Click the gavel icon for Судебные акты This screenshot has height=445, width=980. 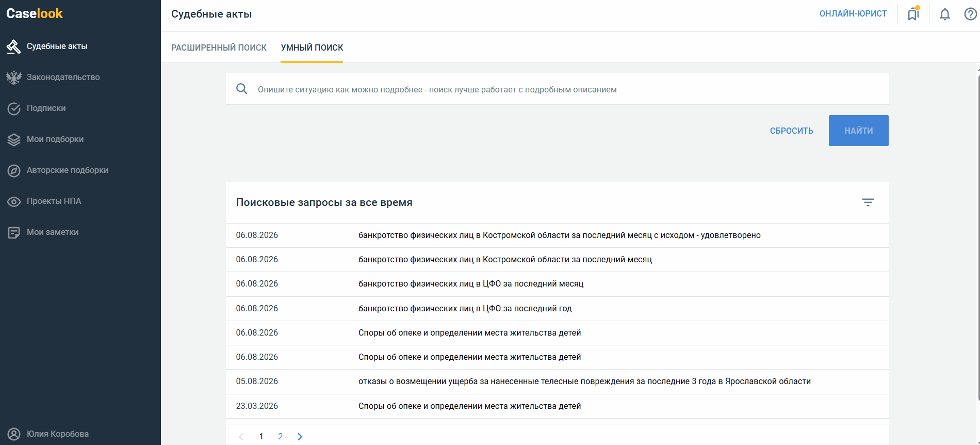pyautogui.click(x=13, y=46)
